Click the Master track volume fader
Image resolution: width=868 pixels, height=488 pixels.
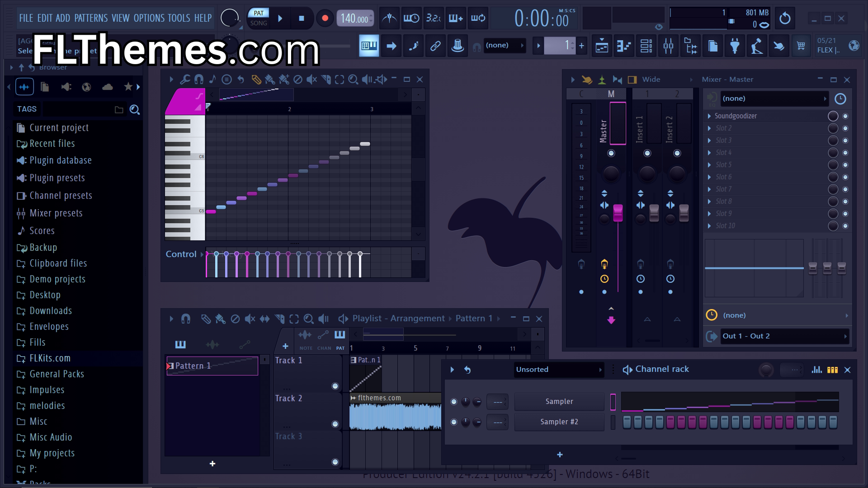coord(618,213)
